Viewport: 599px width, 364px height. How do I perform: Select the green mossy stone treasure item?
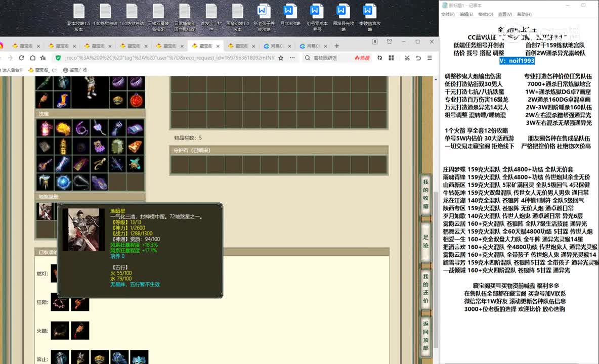117,146
